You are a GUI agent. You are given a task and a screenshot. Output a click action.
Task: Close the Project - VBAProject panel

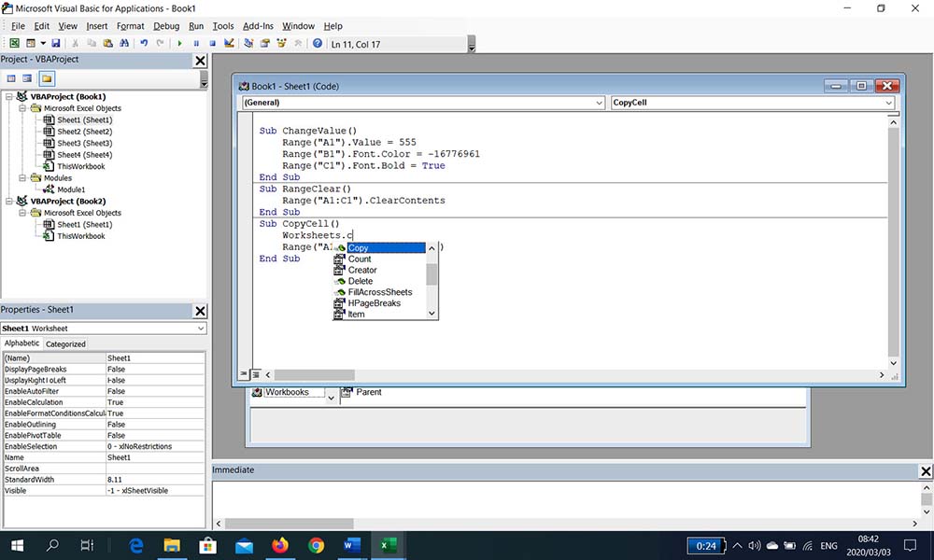point(201,61)
